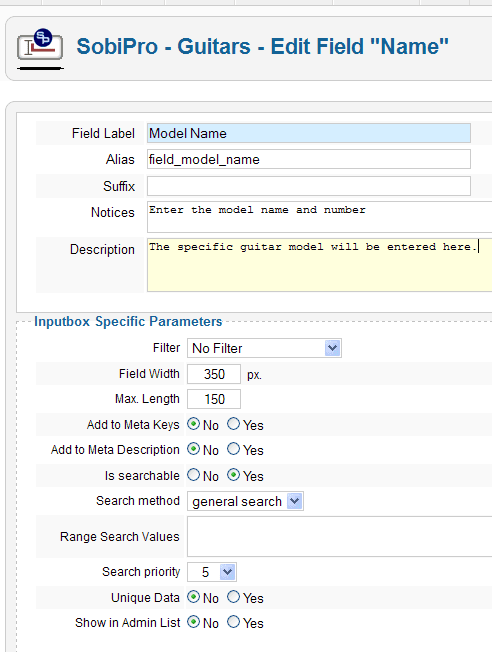Click the Range Search Values text area
This screenshot has width=492, height=652.
click(x=339, y=536)
